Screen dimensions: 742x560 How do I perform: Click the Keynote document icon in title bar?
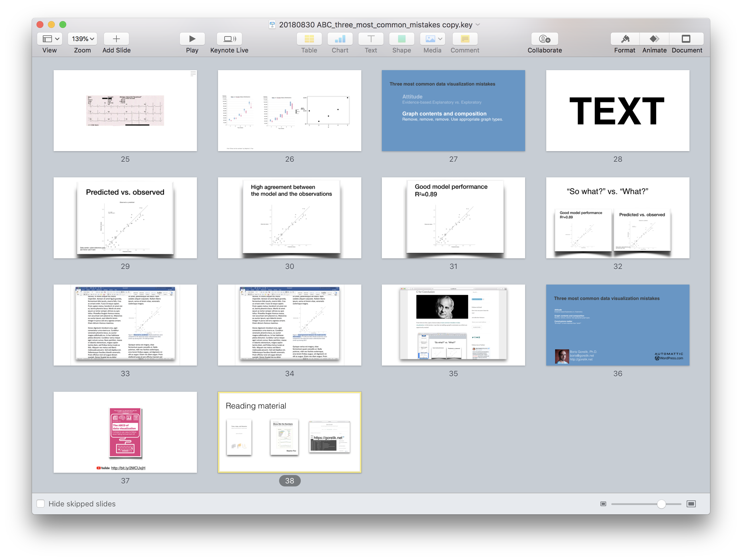point(272,25)
